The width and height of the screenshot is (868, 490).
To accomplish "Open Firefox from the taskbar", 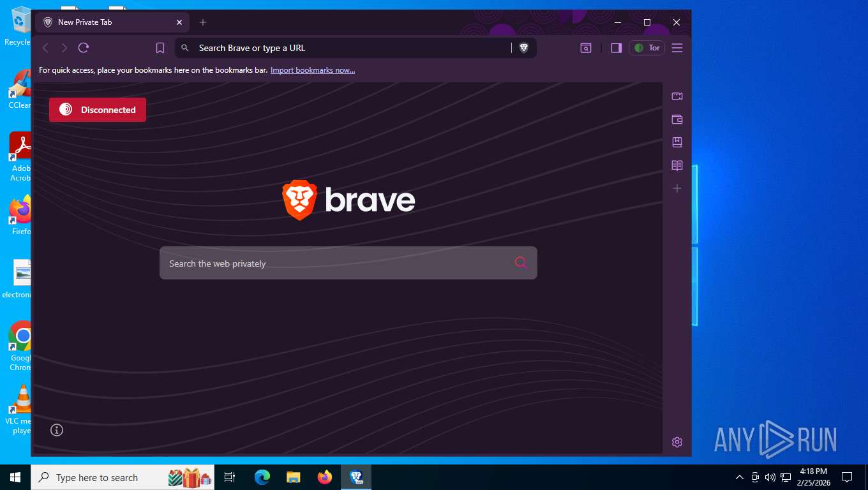I will tap(325, 477).
